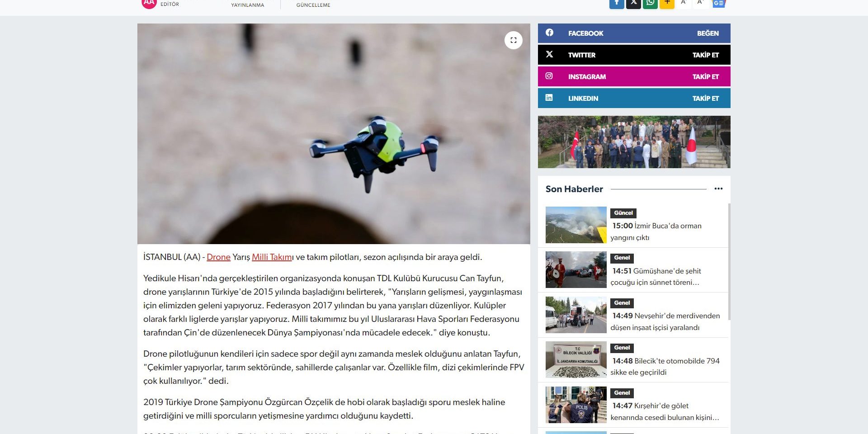Increase article font size
868x434 pixels.
point(700,3)
